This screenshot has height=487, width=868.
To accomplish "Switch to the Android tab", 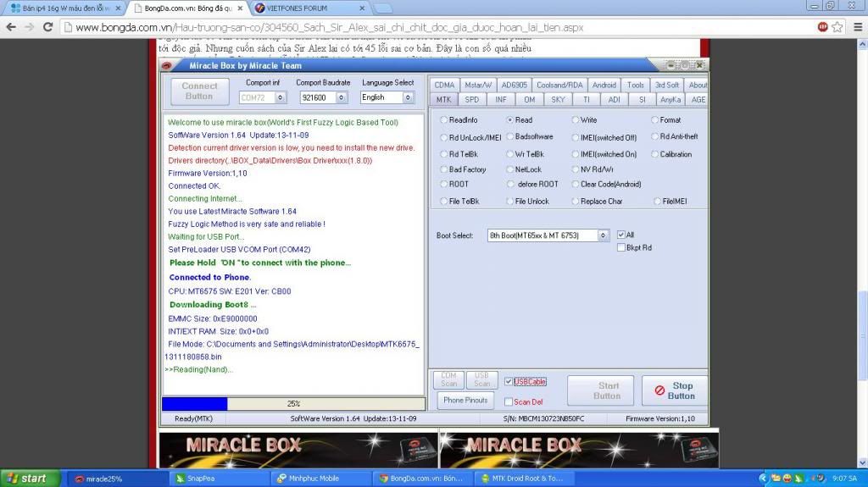I will 604,86.
